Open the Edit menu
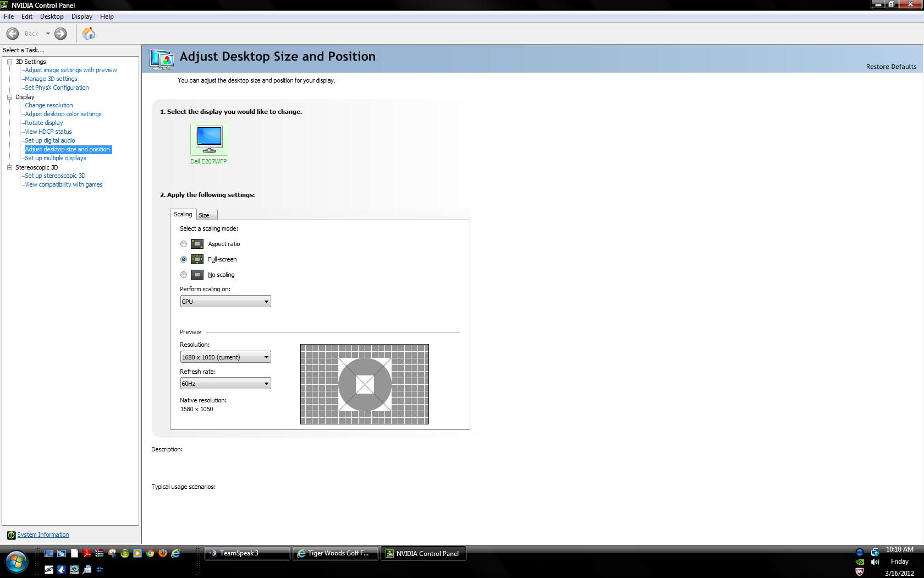 pos(27,17)
